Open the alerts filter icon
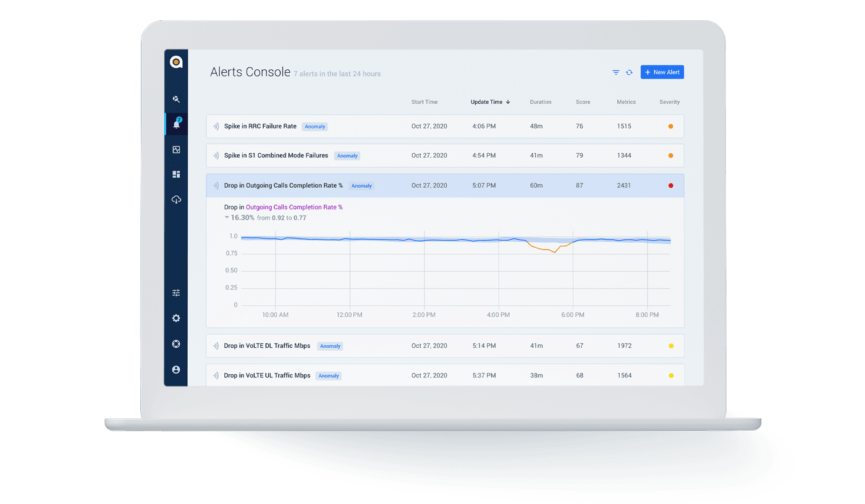Screen dimensions: 865x504 point(616,72)
